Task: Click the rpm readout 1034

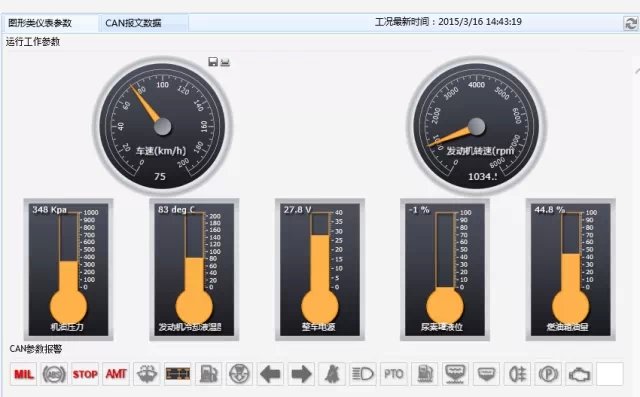Action: 482,176
